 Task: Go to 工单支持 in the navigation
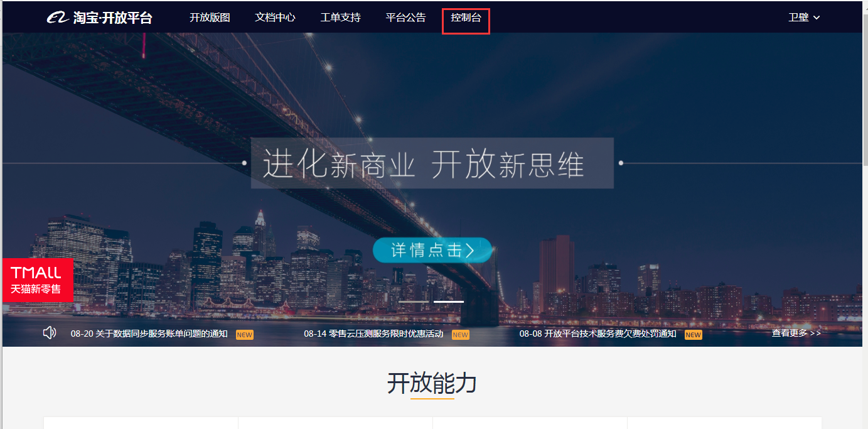point(340,18)
